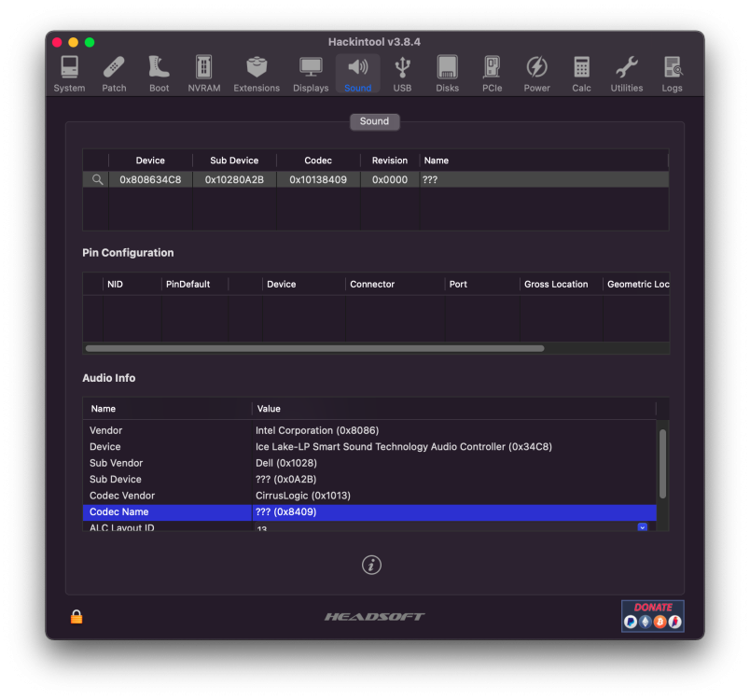Click the info button below Audio Info

tap(371, 565)
